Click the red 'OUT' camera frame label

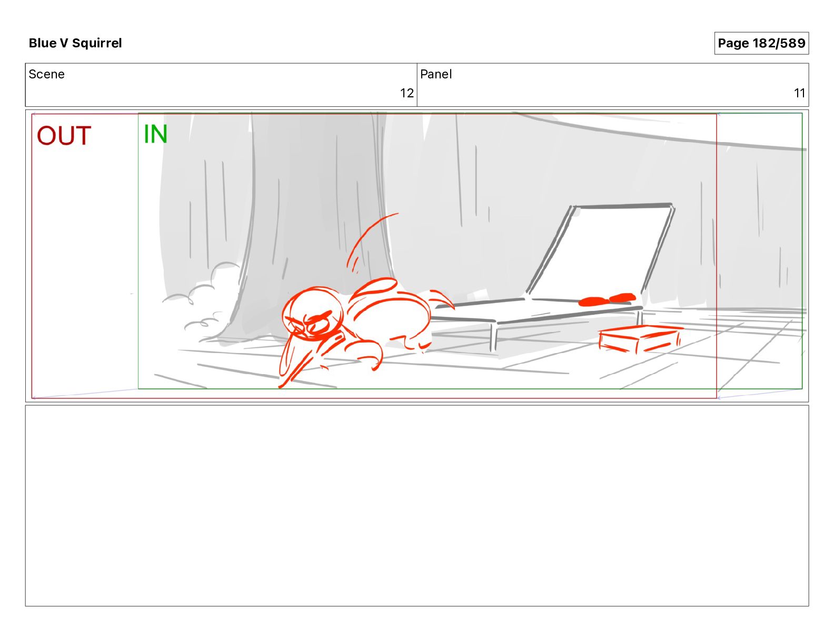[x=64, y=136]
